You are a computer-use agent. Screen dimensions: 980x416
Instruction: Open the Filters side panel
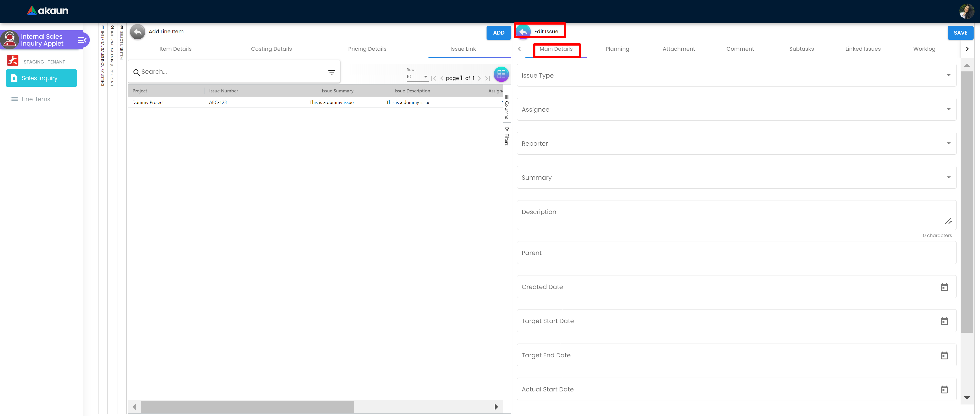(507, 137)
